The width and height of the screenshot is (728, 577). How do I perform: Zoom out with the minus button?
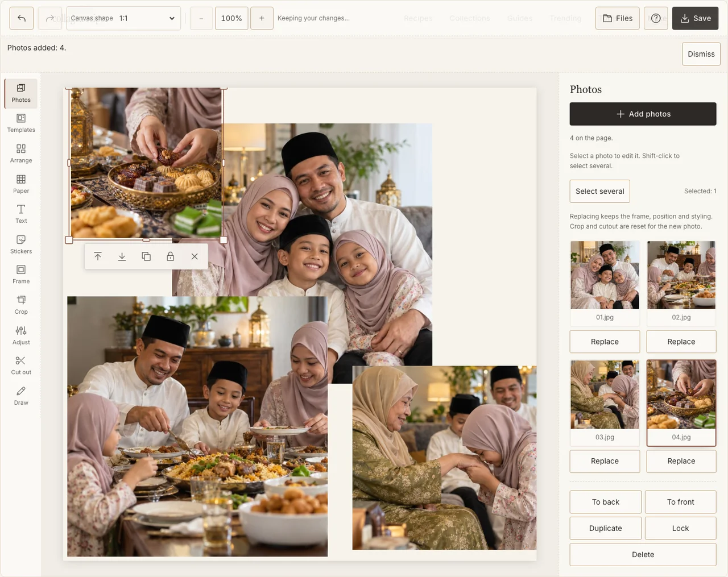point(201,18)
